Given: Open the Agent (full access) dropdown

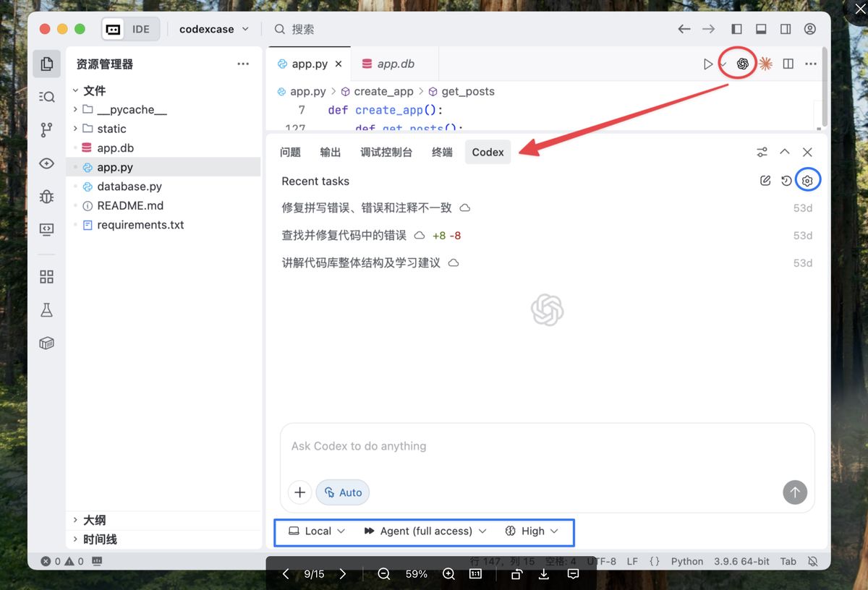Looking at the screenshot, I should 425,531.
